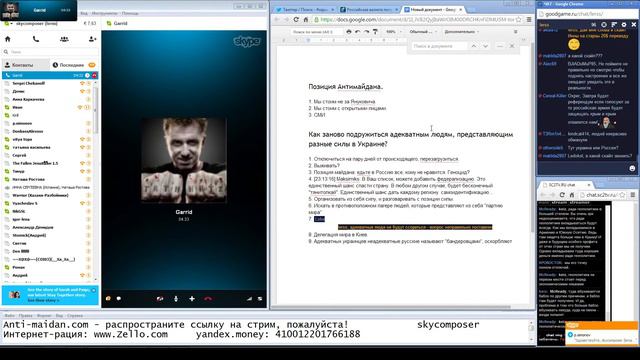Create a group with the people icon
The height and width of the screenshot is (360, 640).
(64, 39)
